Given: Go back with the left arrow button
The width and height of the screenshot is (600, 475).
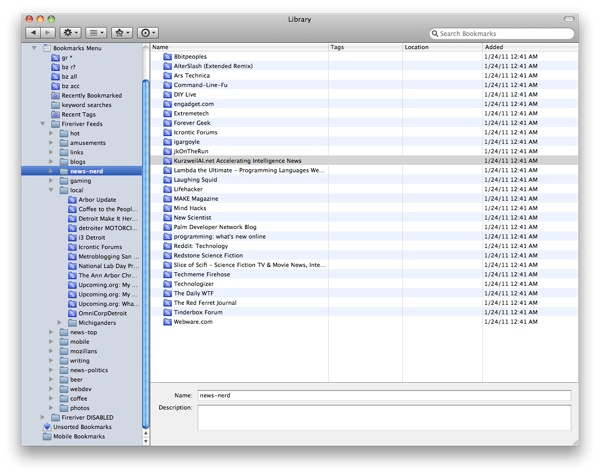Looking at the screenshot, I should [33, 33].
